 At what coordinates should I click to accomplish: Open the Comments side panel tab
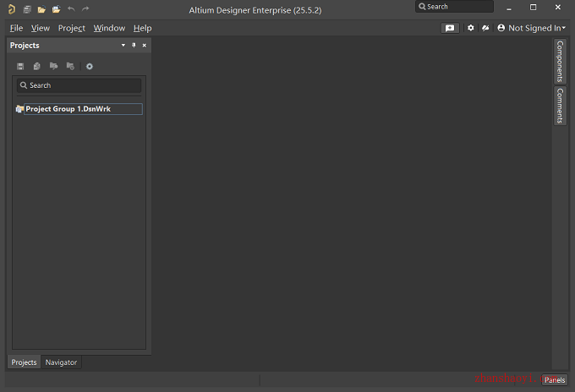click(x=560, y=106)
